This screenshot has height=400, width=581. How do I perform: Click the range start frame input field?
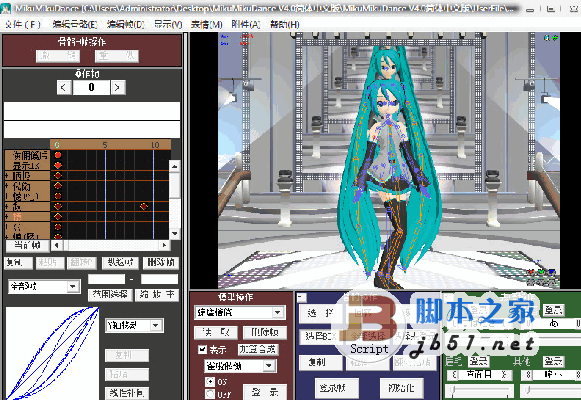106,279
